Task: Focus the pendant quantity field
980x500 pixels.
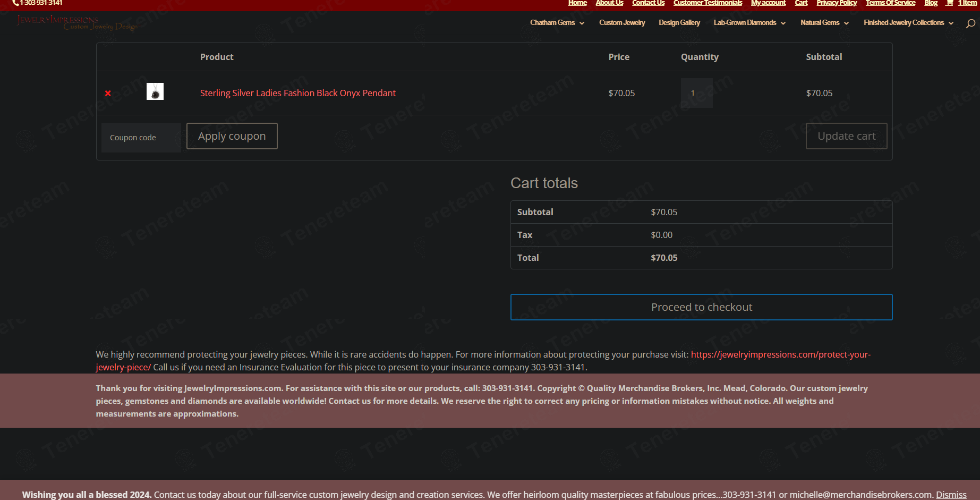Action: tap(697, 93)
